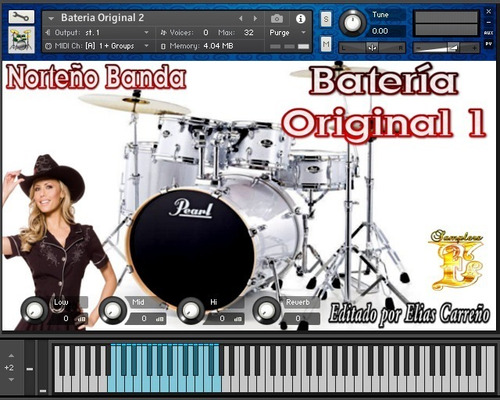Click the Mid label
This screenshot has height=400, width=500.
pyautogui.click(x=138, y=302)
